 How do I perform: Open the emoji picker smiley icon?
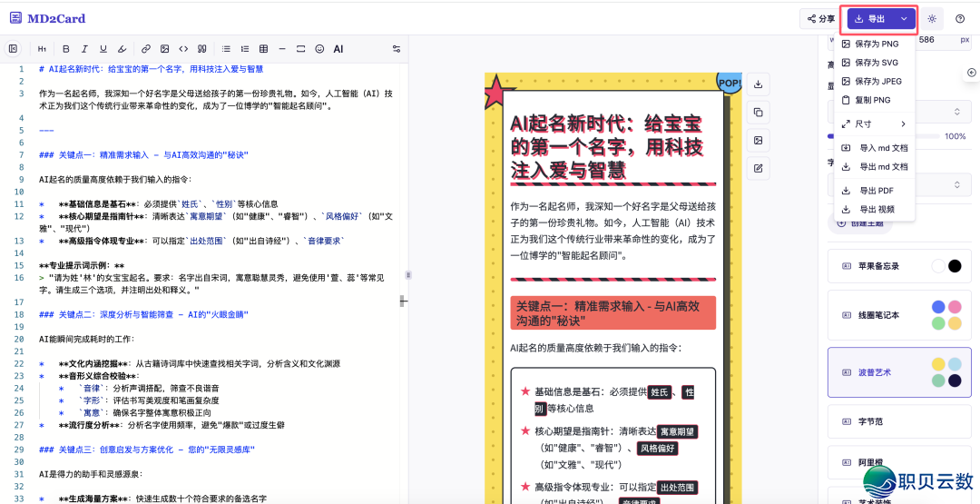[x=319, y=49]
